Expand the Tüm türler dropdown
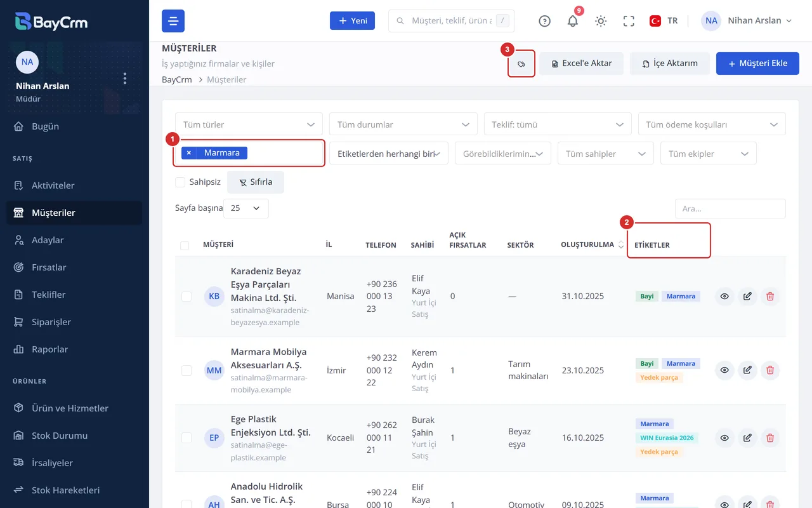812x508 pixels. coord(249,124)
